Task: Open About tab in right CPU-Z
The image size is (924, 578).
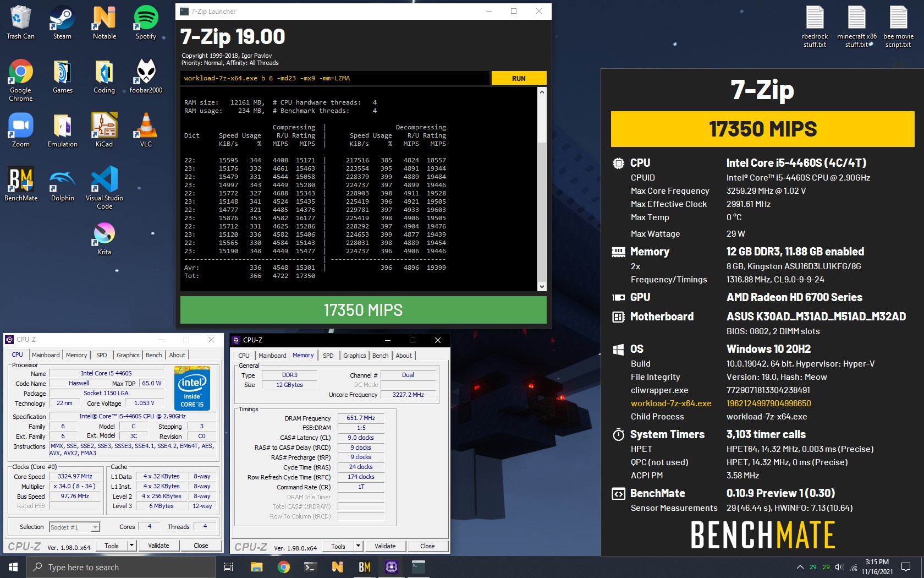Action: click(404, 356)
